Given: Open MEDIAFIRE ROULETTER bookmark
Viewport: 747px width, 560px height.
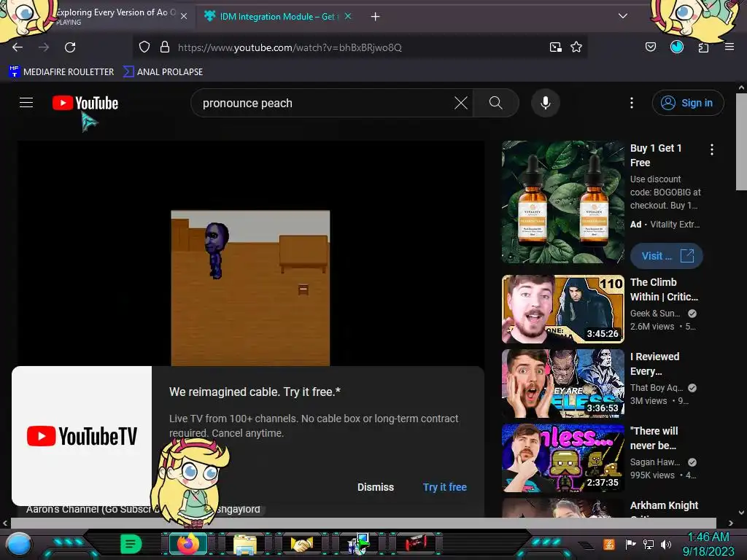Looking at the screenshot, I should point(61,72).
